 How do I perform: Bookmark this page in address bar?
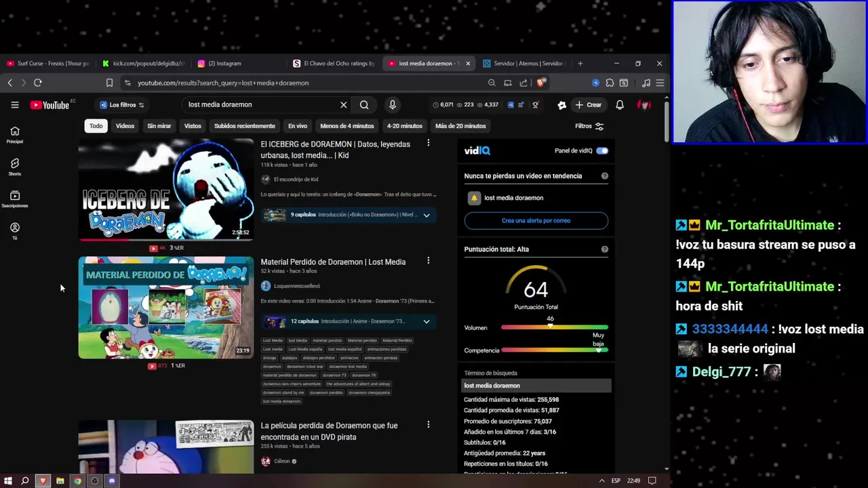click(109, 83)
